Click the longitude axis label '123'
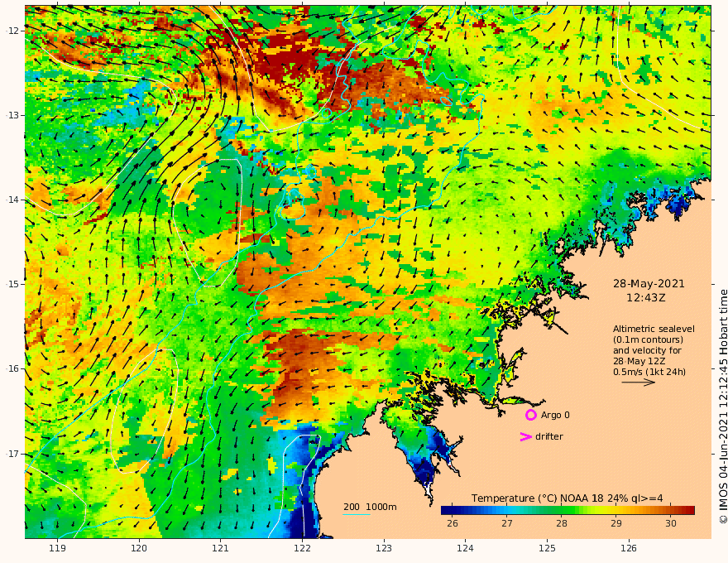The height and width of the screenshot is (563, 728). [x=384, y=549]
